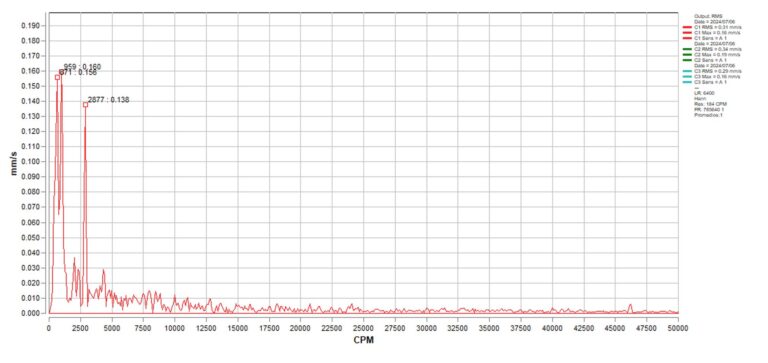This screenshot has height=363, width=768.
Task: Click the 0.160 y-axis label
Action: click(x=30, y=71)
